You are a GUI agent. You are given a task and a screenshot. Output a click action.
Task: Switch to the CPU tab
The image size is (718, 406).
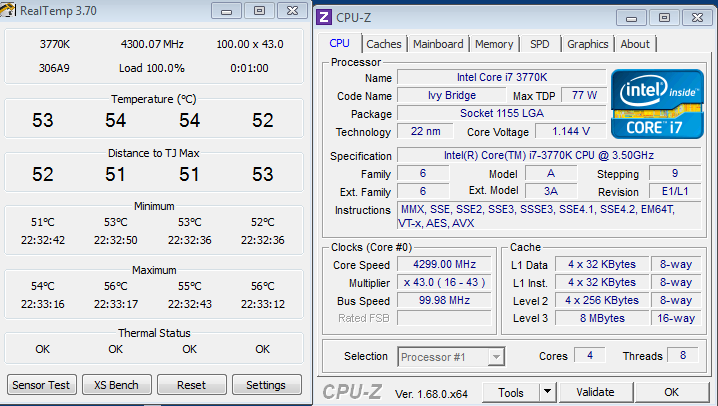pyautogui.click(x=339, y=43)
